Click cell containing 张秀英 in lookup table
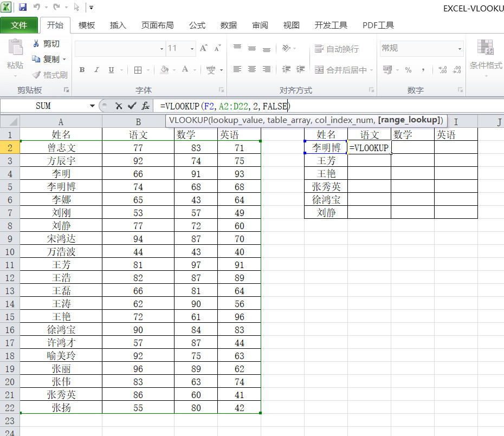Viewport: 504px width, 436px height. tap(326, 187)
